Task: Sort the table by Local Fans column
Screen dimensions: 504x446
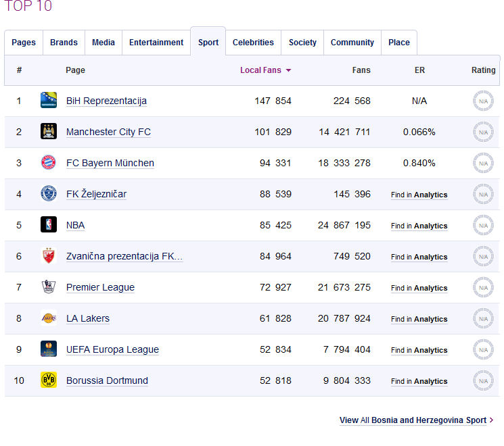Action: [265, 70]
